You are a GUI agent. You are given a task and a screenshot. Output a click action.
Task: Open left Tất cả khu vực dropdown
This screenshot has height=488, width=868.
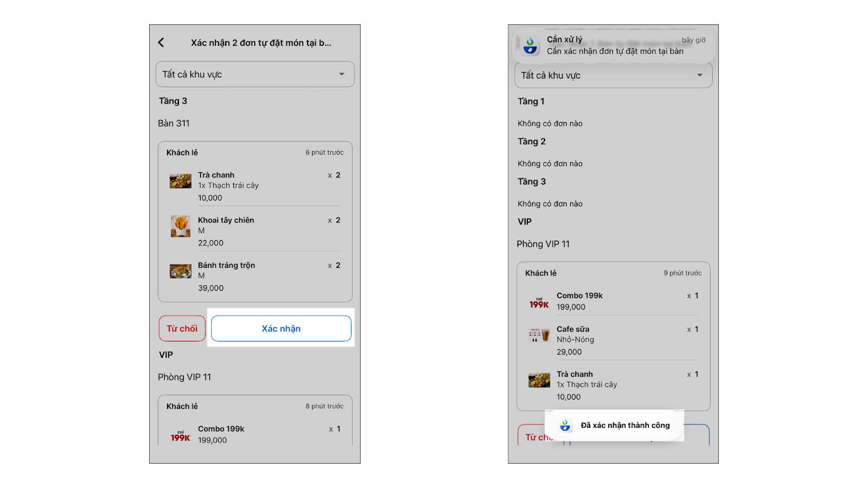(255, 74)
